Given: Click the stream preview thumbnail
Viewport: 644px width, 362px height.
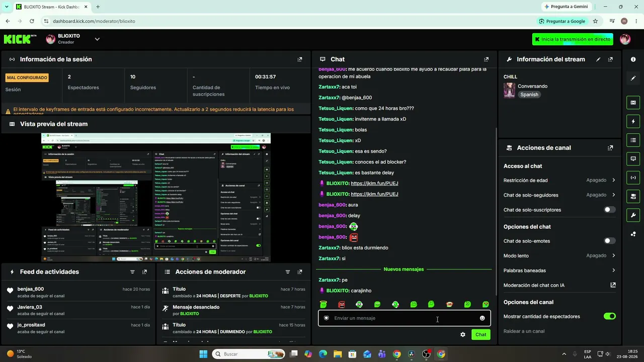Looking at the screenshot, I should click(x=156, y=198).
